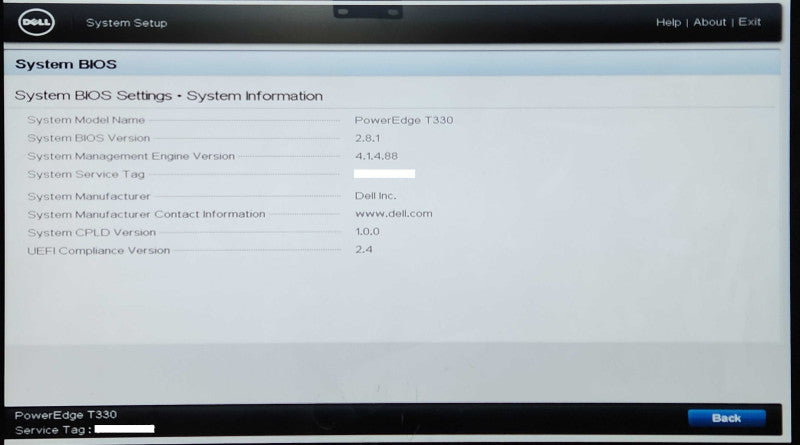The width and height of the screenshot is (800, 445).
Task: Click the BIOS version value 2.8.1
Action: coord(367,138)
